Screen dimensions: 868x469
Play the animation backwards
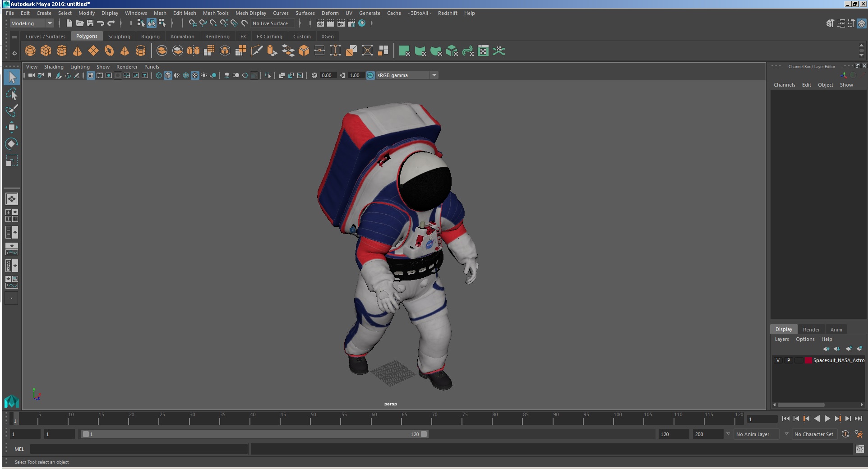tap(817, 418)
